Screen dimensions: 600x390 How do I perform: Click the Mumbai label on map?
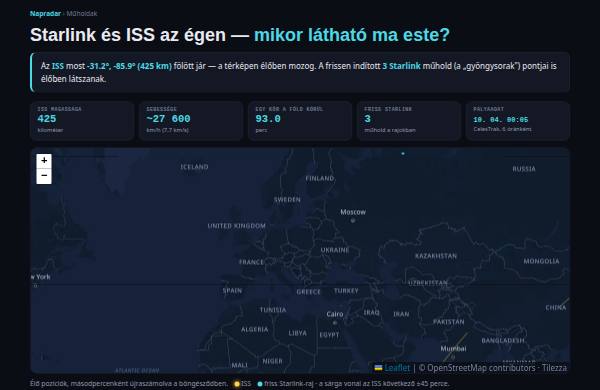[x=453, y=349]
